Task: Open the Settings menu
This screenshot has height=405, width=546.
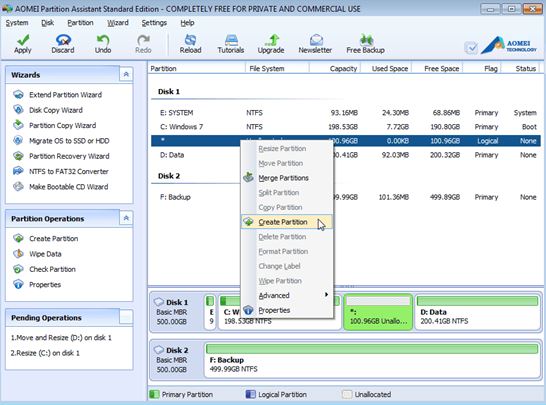Action: tap(154, 23)
